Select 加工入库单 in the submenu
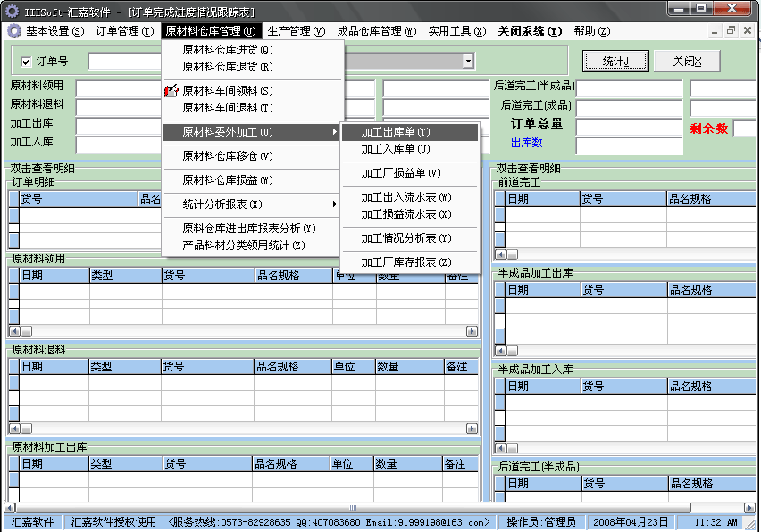The width and height of the screenshot is (761, 532). (x=410, y=149)
